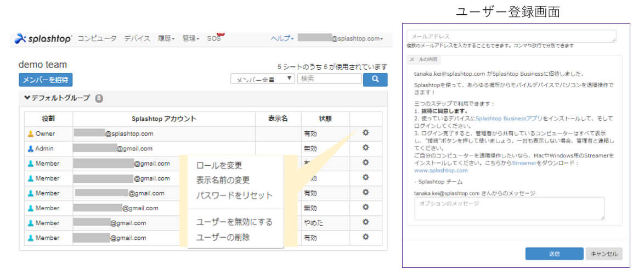The height and width of the screenshot is (275, 644).
Task: Select ロールを変更 from the context menu
Action: [219, 165]
